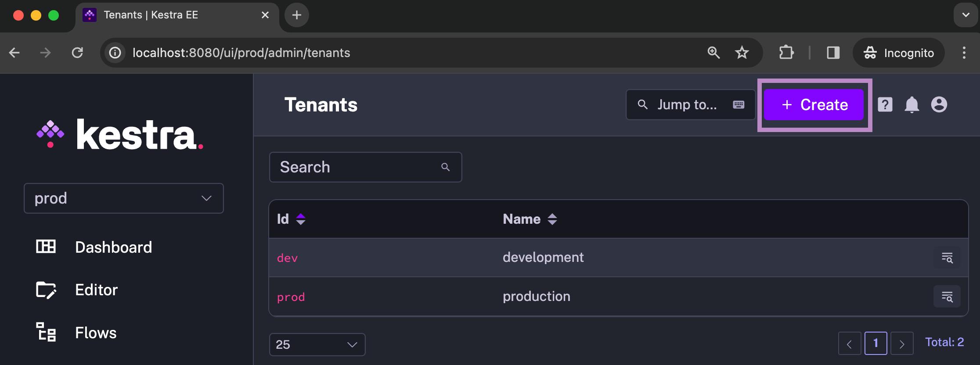Viewport: 980px width, 365px height.
Task: Click the browser zoom magnifier icon
Action: tap(713, 53)
